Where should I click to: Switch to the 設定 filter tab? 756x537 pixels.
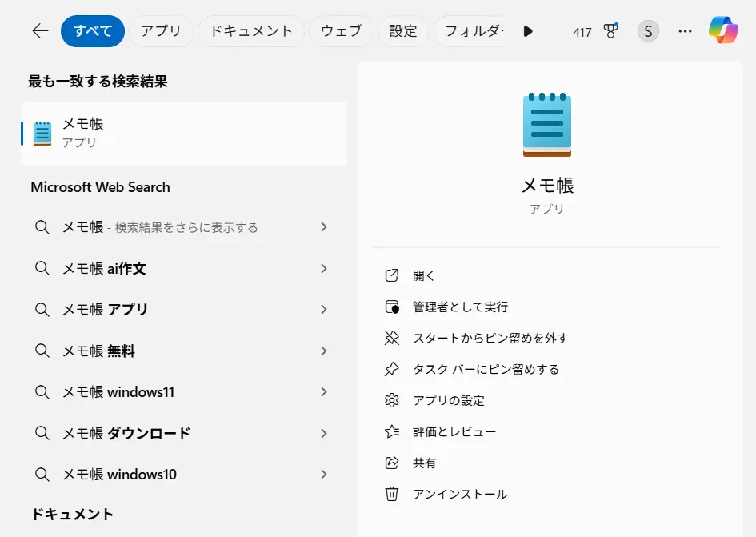pos(403,31)
